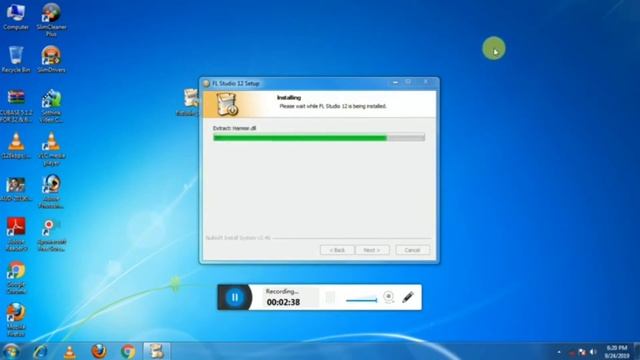
Task: Switch to the FL Studio installer taskbar button
Action: pos(156,351)
